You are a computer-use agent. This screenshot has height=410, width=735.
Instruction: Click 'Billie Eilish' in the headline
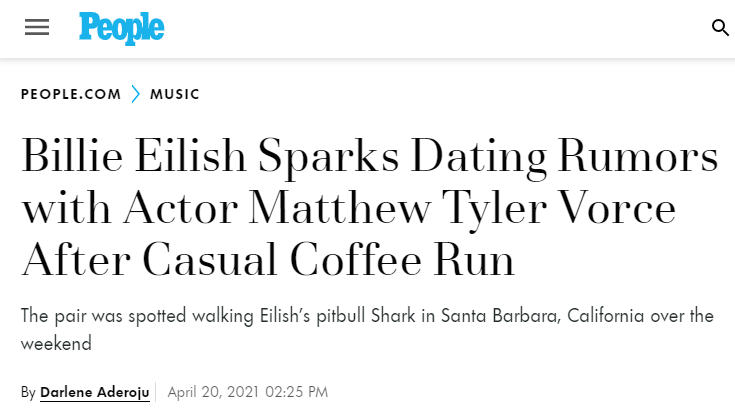(x=134, y=156)
